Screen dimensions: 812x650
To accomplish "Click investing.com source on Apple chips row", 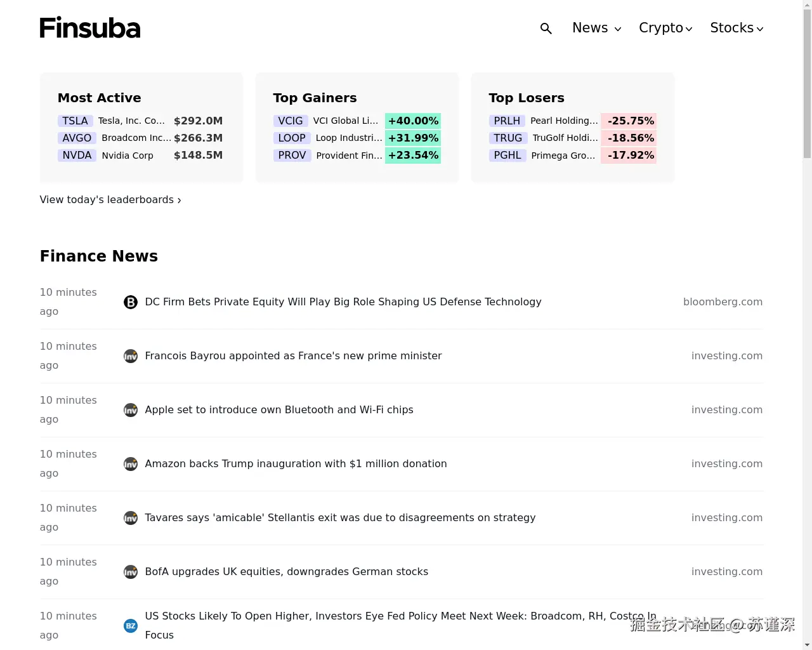I will tap(727, 410).
